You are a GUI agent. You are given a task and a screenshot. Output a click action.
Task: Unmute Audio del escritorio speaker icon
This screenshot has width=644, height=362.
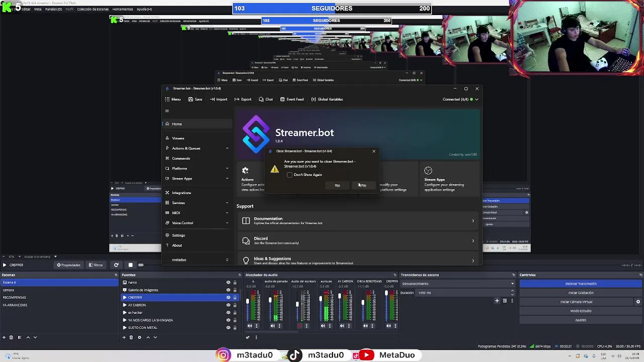tap(300, 326)
